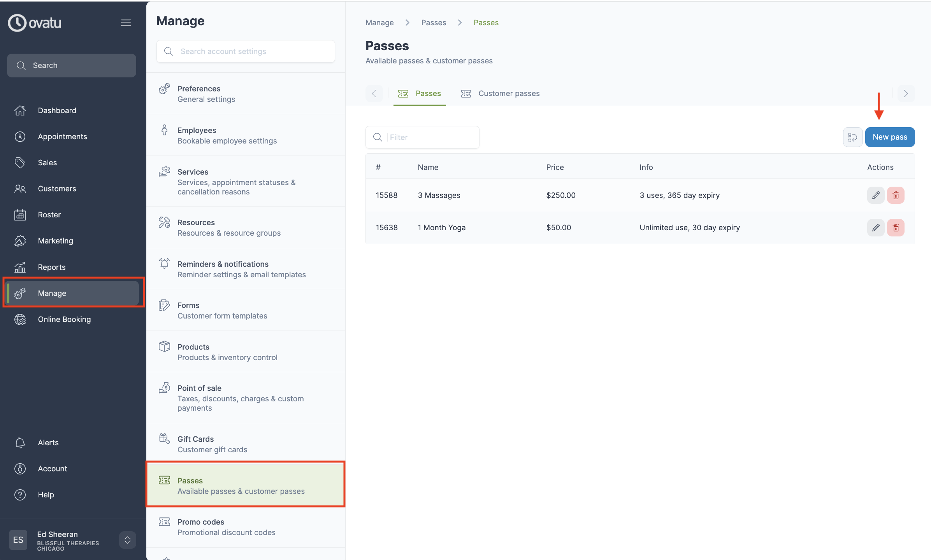Open Alerts using the bell icon

coord(20,443)
